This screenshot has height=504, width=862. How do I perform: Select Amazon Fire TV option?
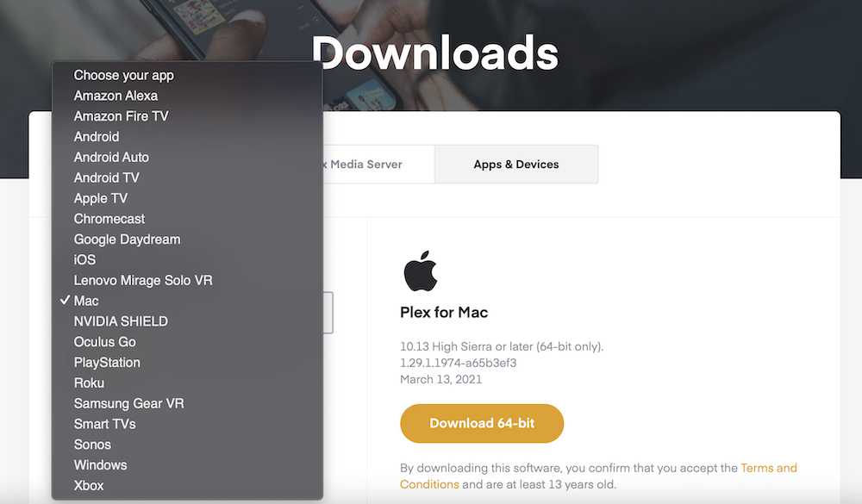click(x=187, y=116)
